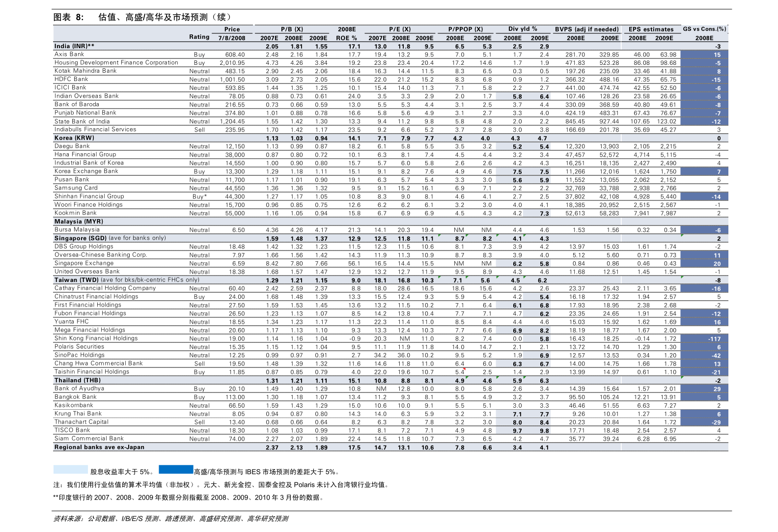
Task: Click the -117 cell in GS vs Cons column
Action: click(x=714, y=339)
